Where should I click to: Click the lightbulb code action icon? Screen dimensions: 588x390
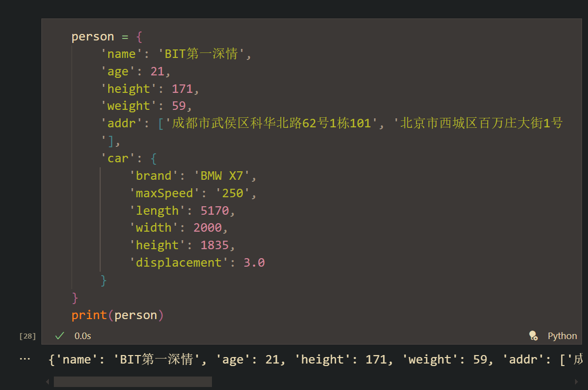pos(533,336)
